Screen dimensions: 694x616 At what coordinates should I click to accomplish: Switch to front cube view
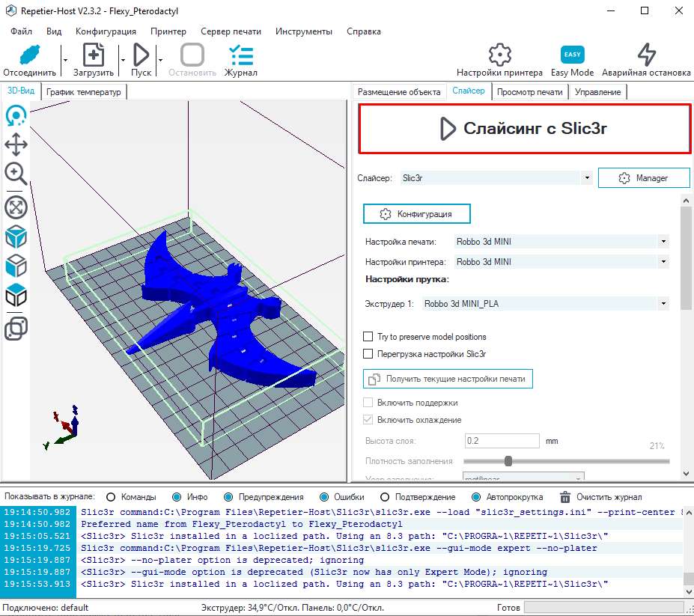click(x=16, y=266)
